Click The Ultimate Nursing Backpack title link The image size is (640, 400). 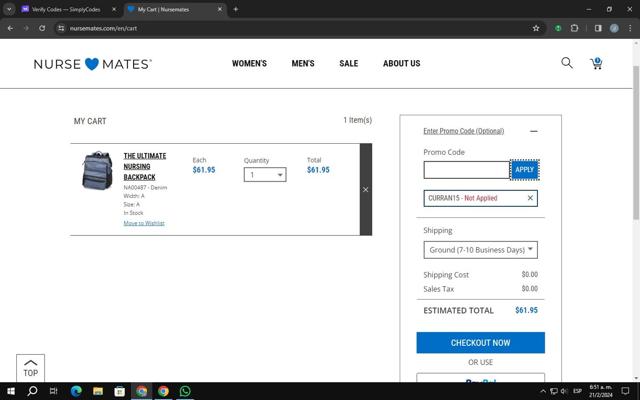tap(145, 167)
